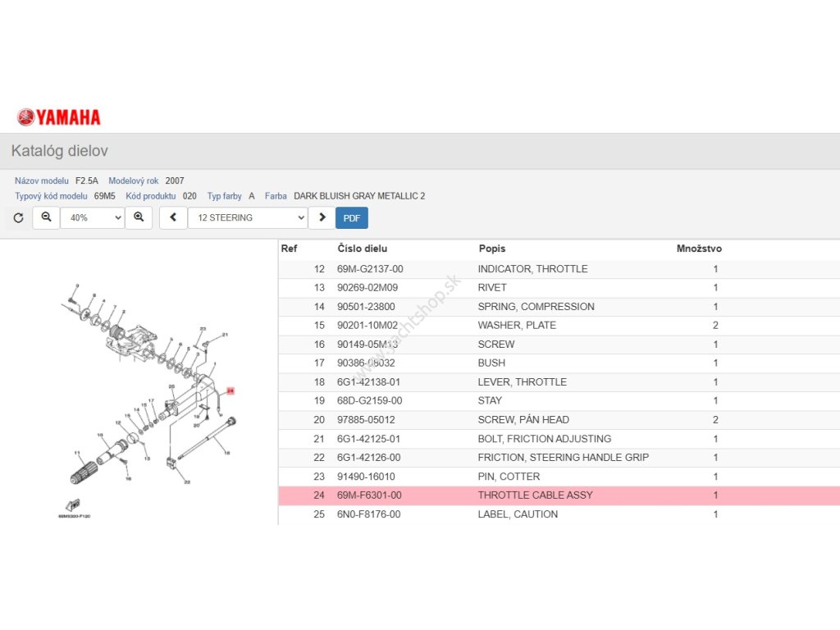Open the 40% zoom level dropdown
The width and height of the screenshot is (840, 630).
(92, 217)
